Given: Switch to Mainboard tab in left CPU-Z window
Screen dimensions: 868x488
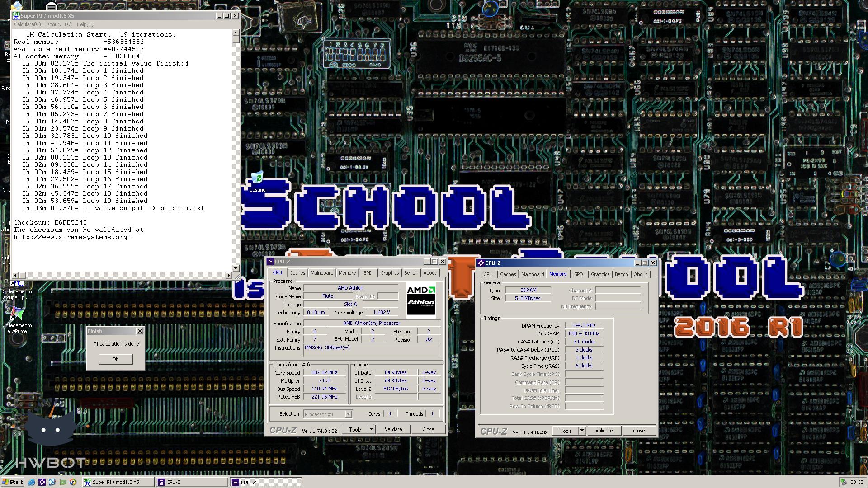Looking at the screenshot, I should click(322, 273).
